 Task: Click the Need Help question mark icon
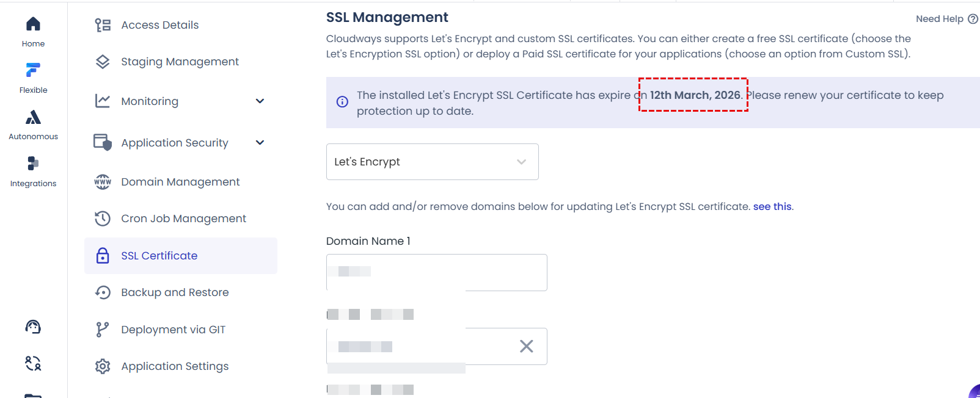tap(973, 19)
